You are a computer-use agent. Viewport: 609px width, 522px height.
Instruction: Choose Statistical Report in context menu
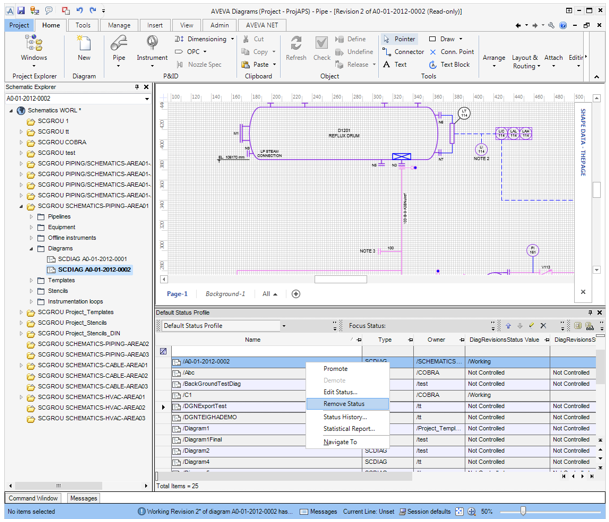[x=347, y=429]
